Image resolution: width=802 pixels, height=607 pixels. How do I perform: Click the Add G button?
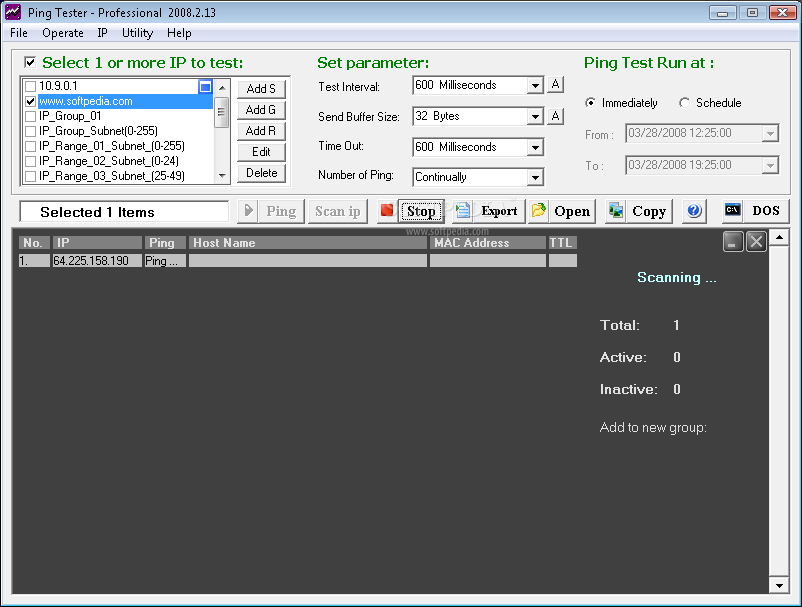pyautogui.click(x=261, y=110)
